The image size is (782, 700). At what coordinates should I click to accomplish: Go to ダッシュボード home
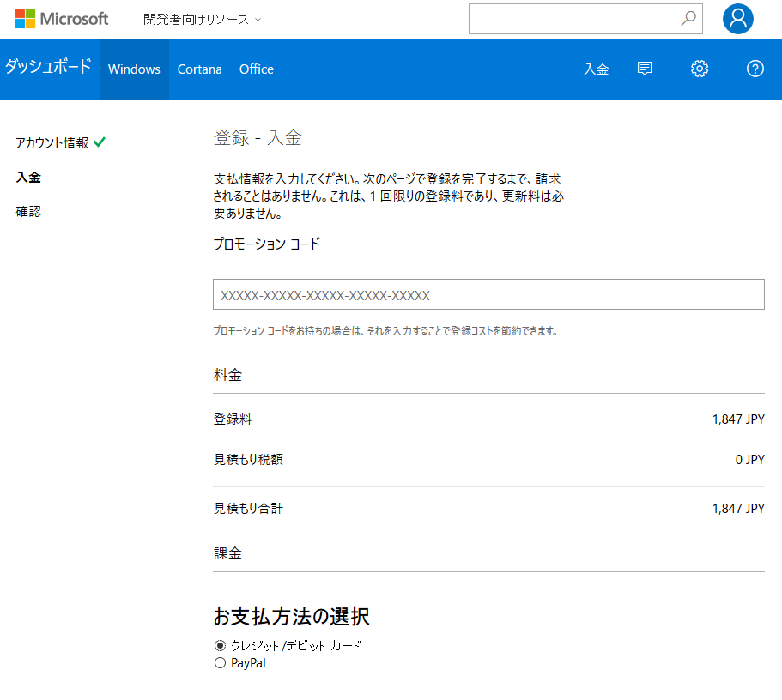click(x=48, y=68)
